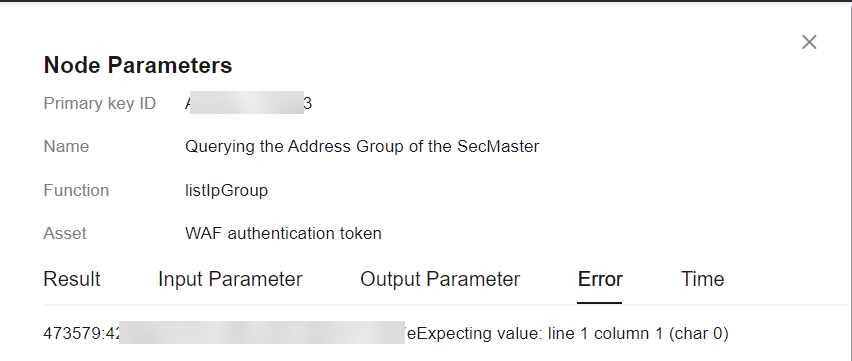Switch to the Result tab

click(72, 279)
